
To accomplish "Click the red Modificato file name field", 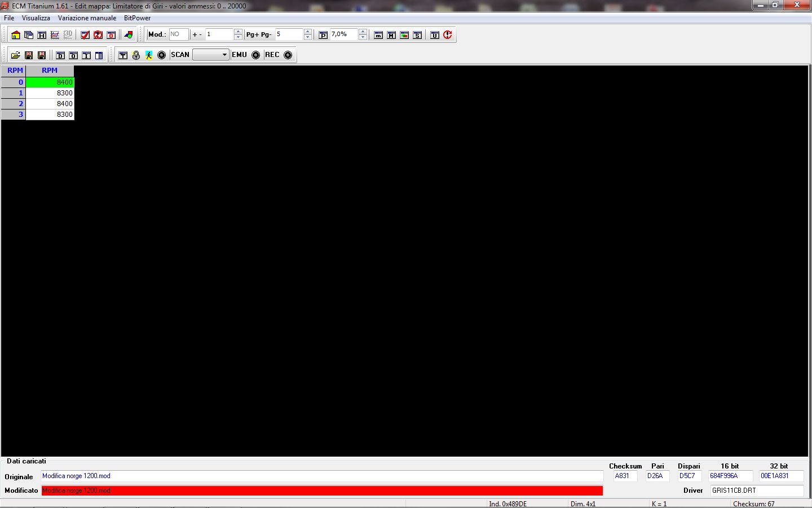I will (x=322, y=491).
